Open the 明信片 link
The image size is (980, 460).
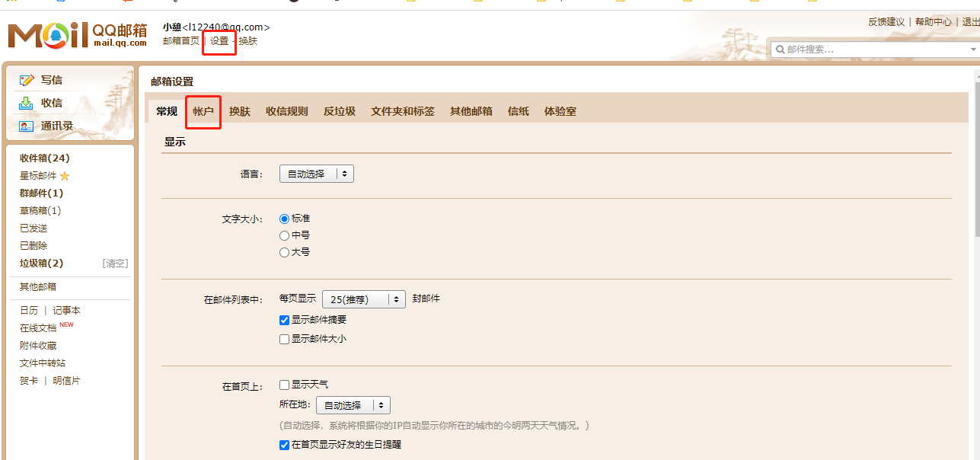[x=66, y=381]
